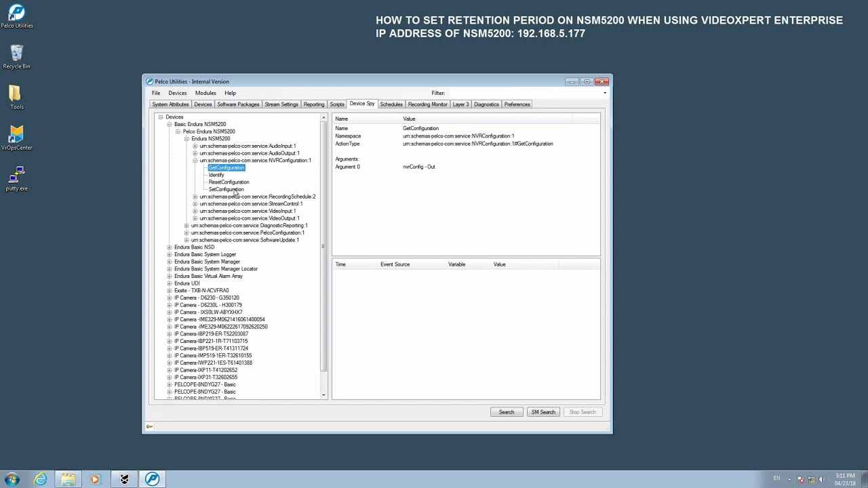Click the key icon in the status bar
Image resolution: width=868 pixels, height=488 pixels.
(149, 426)
